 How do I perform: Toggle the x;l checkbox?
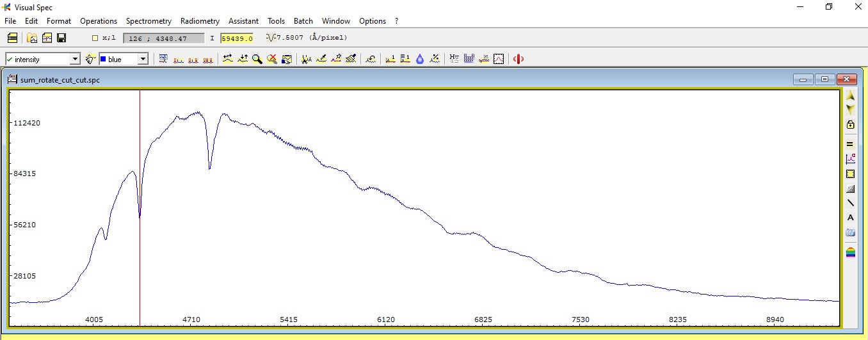95,38
